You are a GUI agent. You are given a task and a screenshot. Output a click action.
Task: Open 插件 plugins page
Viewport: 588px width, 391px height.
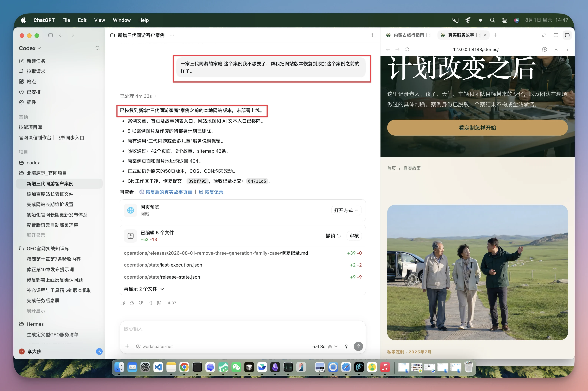pyautogui.click(x=28, y=102)
